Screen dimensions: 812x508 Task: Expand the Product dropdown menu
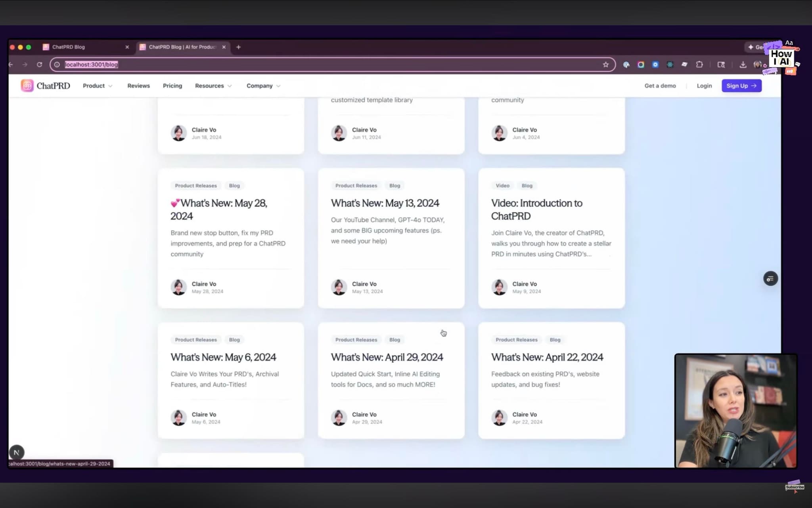tap(98, 86)
